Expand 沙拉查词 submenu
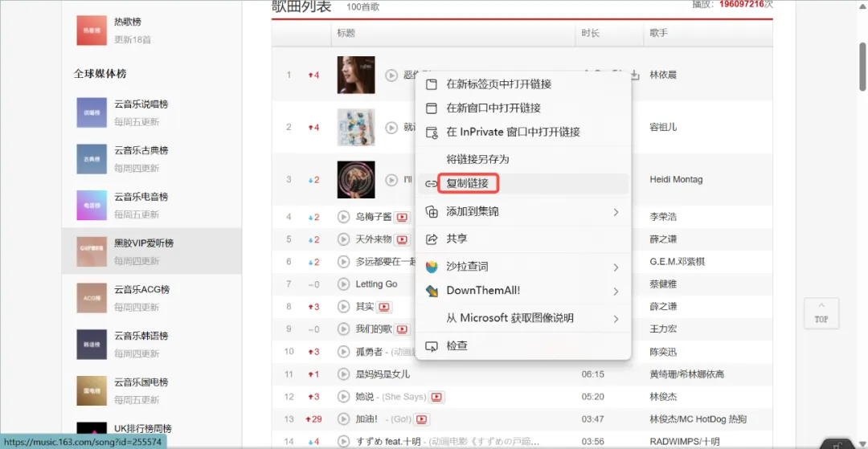The image size is (868, 449). tap(522, 267)
